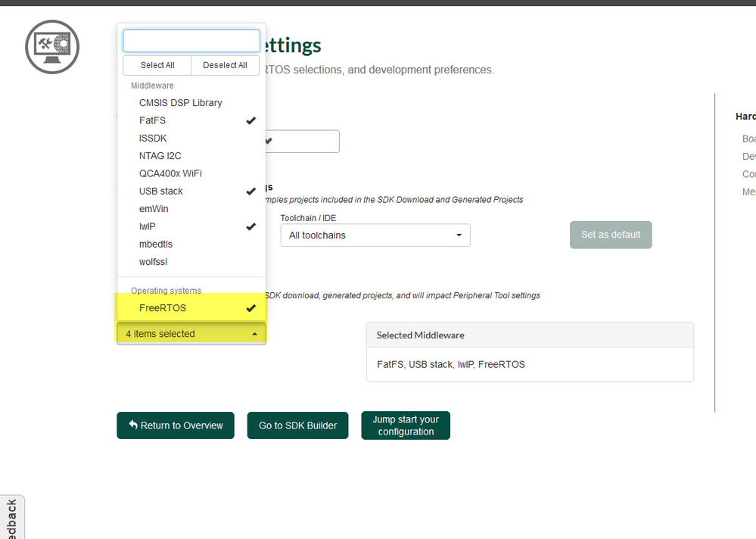Screen dimensions: 756x539
Task: Click the partially hidden checked dropdown field
Action: click(x=302, y=142)
